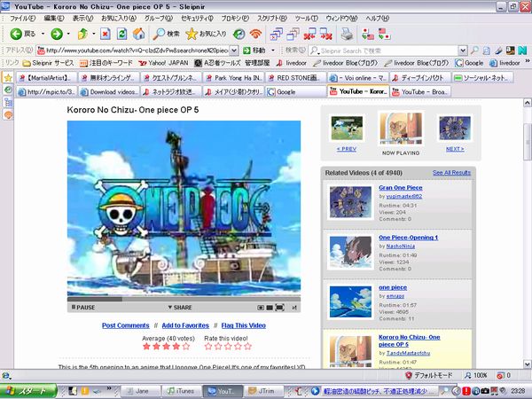This screenshot has height=399, width=532.
Task: Click the Up folder navigation icon
Action: point(82,34)
